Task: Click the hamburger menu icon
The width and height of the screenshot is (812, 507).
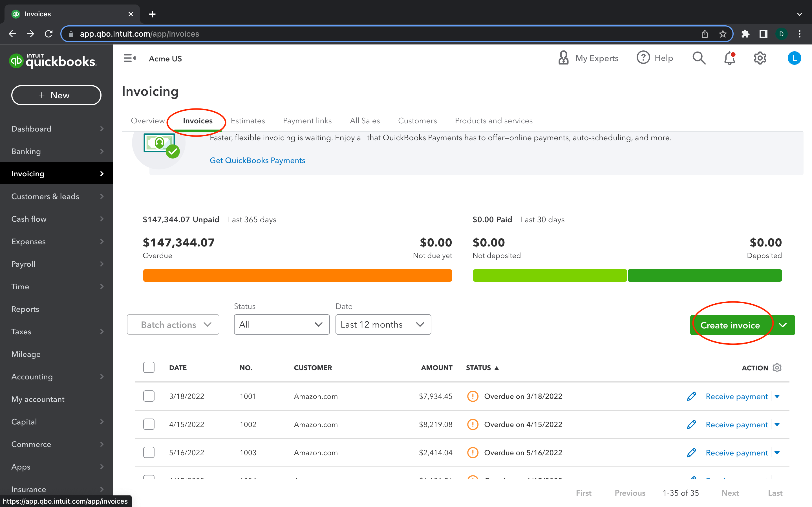Action: point(129,58)
